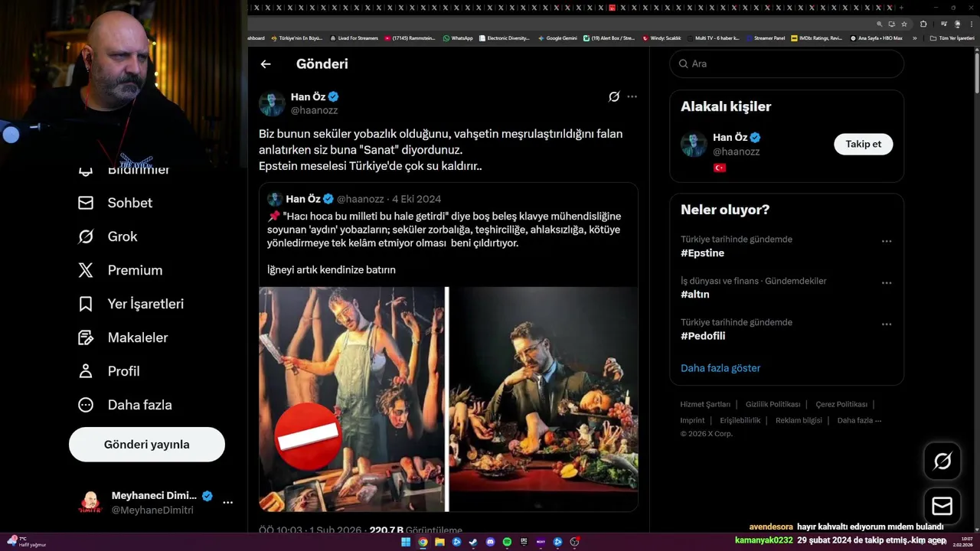This screenshot has height=551, width=980.
Task: Open Çerez Politikası footer link
Action: click(841, 404)
